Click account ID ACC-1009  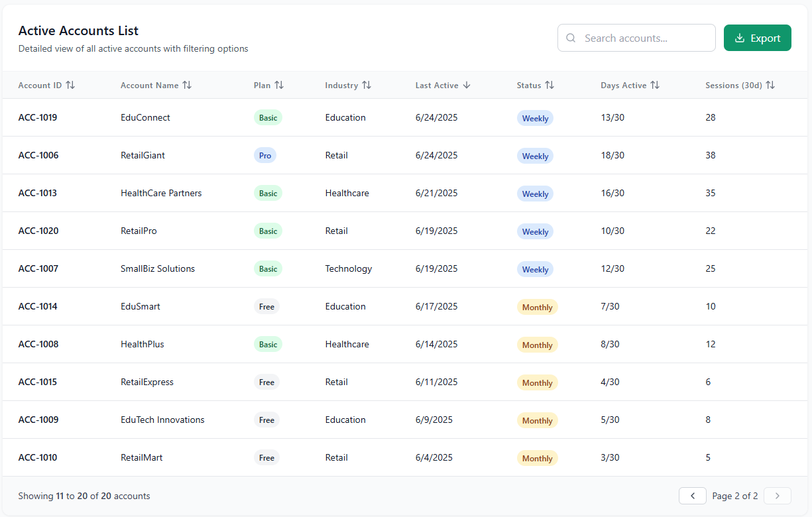click(38, 420)
